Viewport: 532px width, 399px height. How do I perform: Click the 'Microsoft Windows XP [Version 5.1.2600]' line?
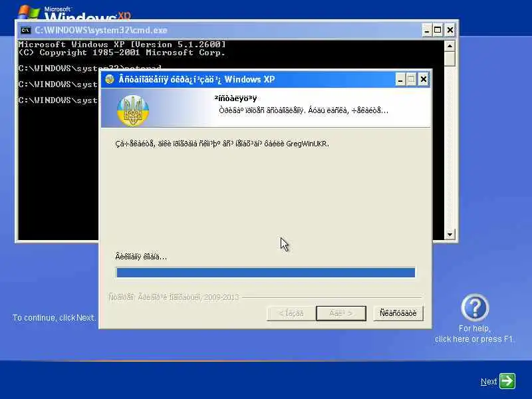point(122,45)
